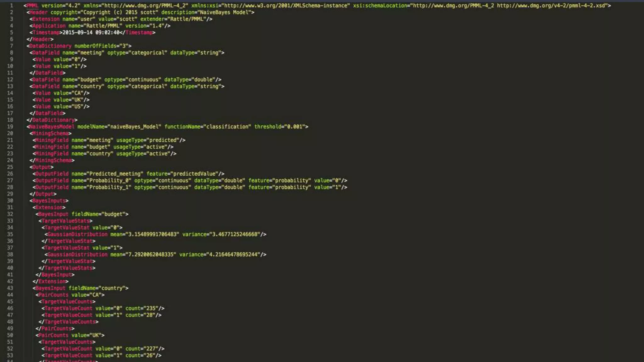Place cursor on the opening PMML tag

click(x=32, y=6)
